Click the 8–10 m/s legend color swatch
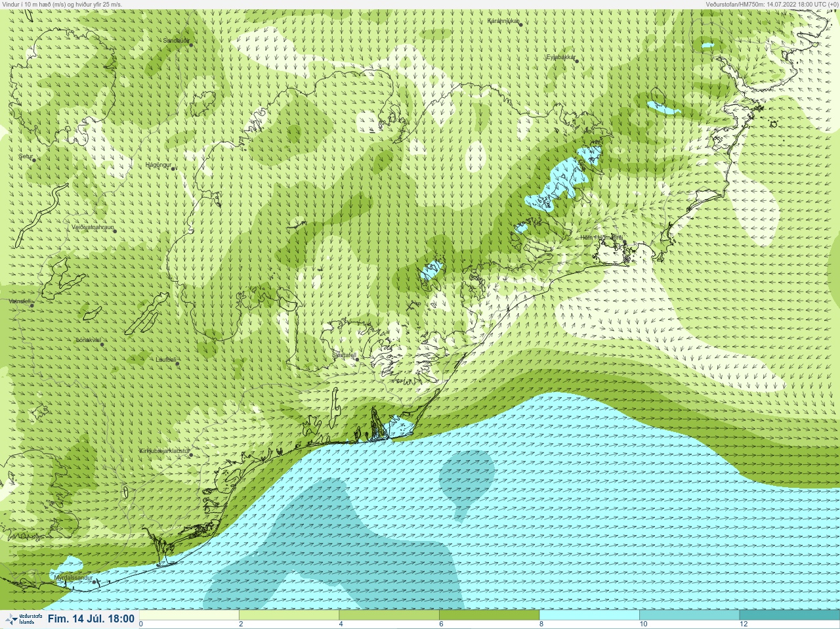Screen dimensions: 840x629 (x=589, y=615)
